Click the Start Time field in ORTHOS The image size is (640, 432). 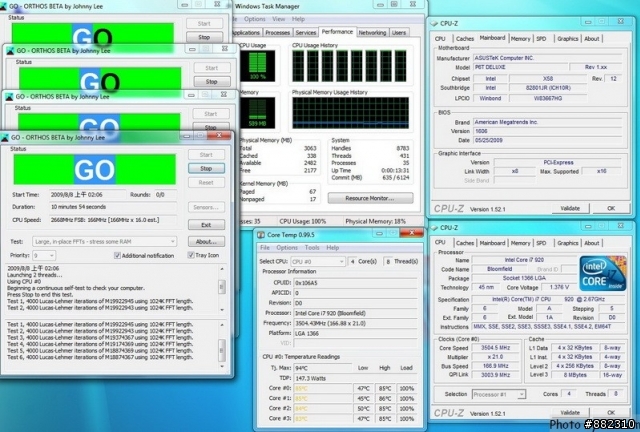87,195
